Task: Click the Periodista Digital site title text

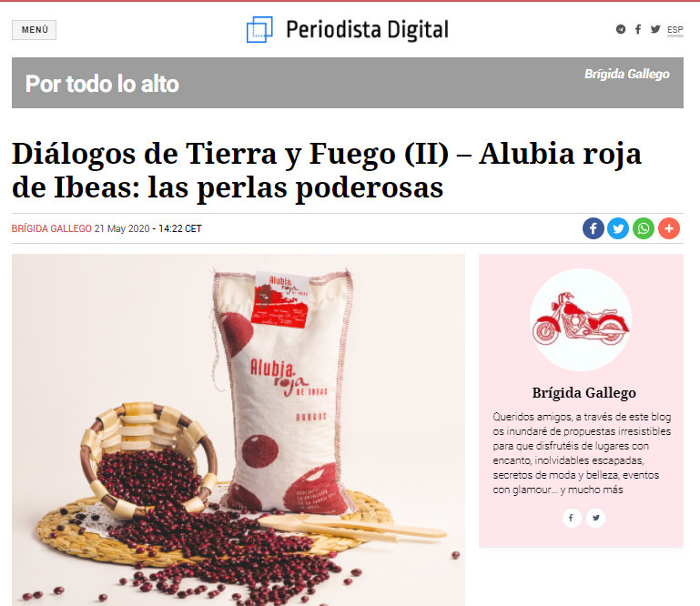Action: click(367, 30)
